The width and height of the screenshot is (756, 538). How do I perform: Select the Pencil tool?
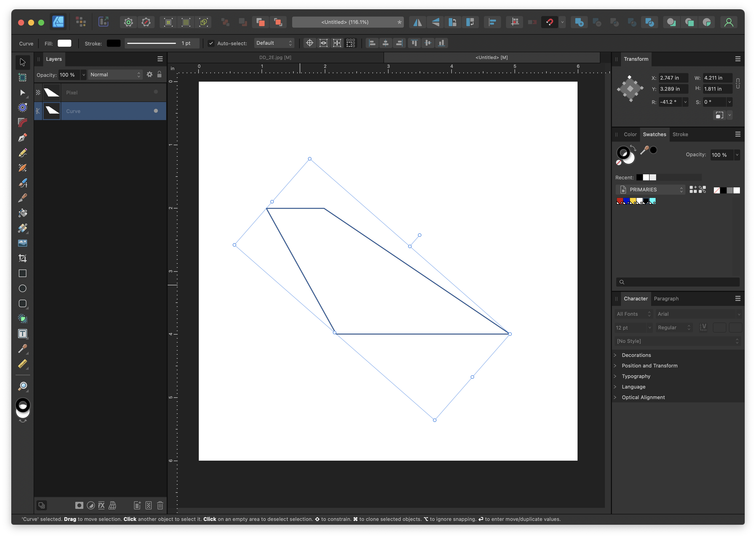click(23, 153)
